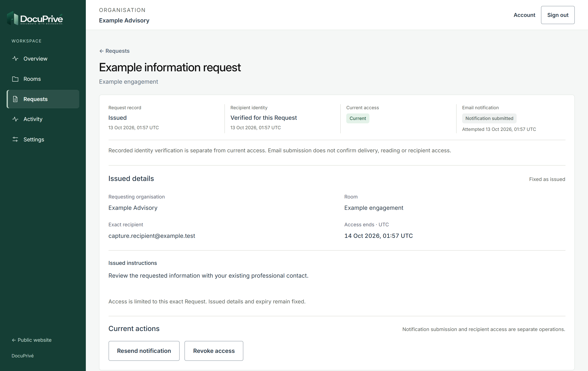Screen dimensions: 588x371
Task: Click Example Advisory under Requesting organisation
Action: (x=133, y=208)
